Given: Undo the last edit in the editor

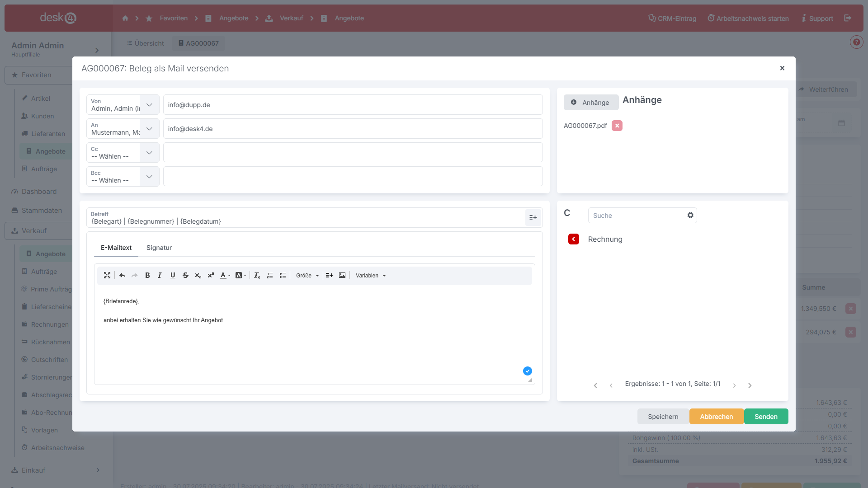Looking at the screenshot, I should [x=122, y=275].
